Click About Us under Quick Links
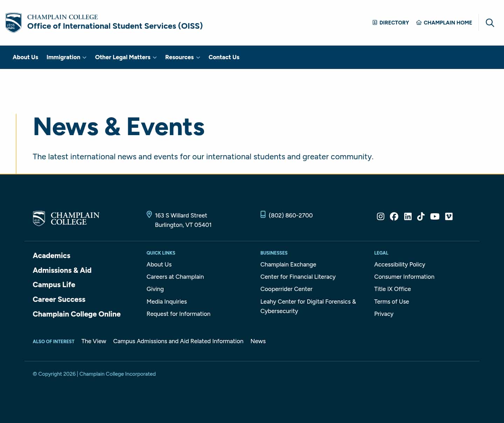This screenshot has width=504, height=423. (x=159, y=264)
